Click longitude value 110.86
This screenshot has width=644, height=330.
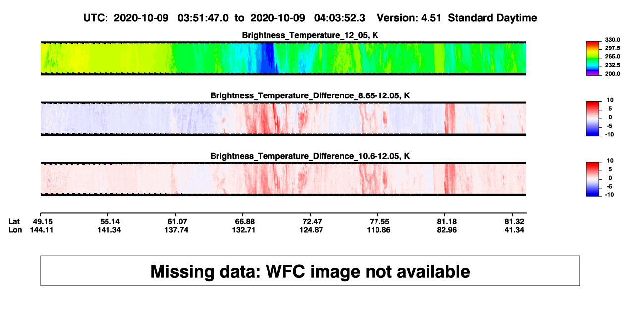pyautogui.click(x=378, y=230)
